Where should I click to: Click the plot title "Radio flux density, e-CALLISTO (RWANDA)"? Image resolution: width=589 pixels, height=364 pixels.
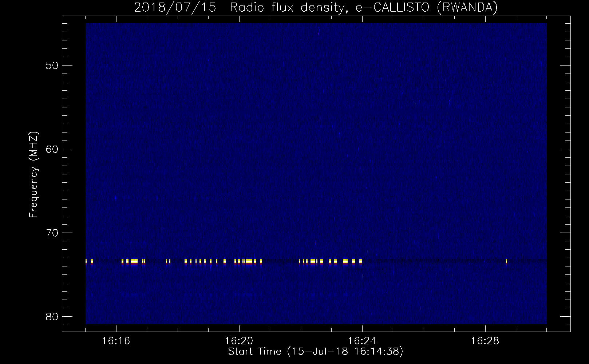364,7
